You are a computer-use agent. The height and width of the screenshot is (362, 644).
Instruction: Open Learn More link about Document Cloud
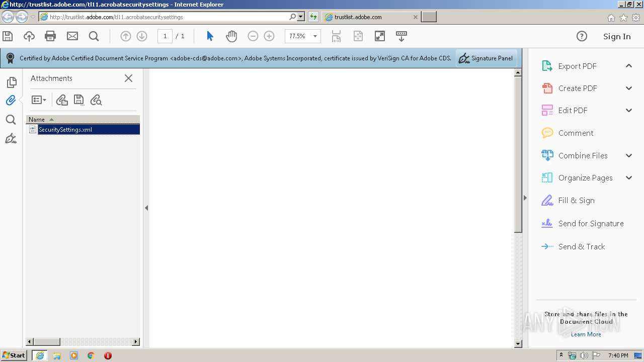(x=586, y=334)
